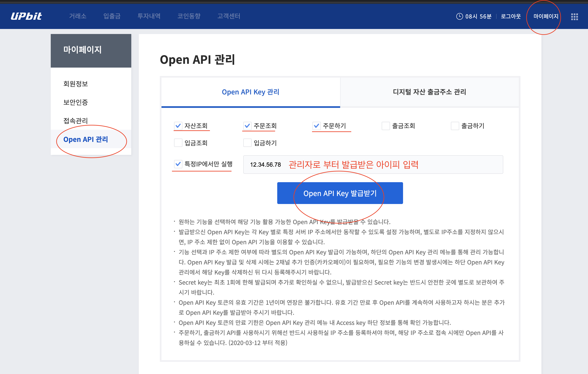Enable the 출금하기 checkbox
This screenshot has width=588, height=374.
455,126
